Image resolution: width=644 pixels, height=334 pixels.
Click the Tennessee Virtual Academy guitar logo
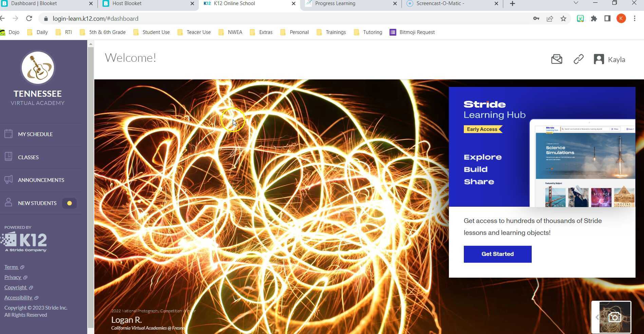(38, 68)
